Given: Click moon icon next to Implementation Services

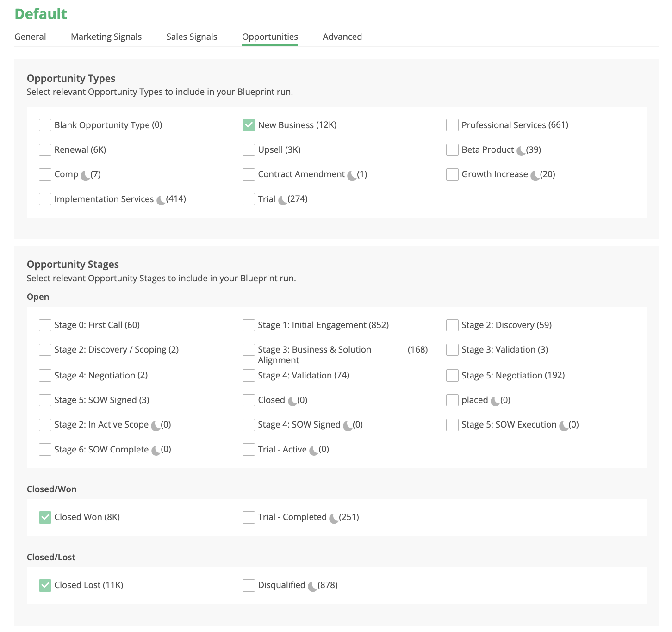Looking at the screenshot, I should coord(161,200).
